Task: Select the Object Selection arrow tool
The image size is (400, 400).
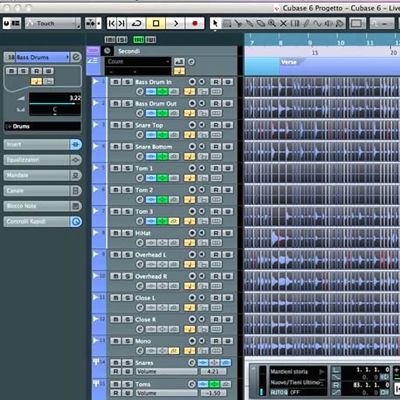Action: (x=215, y=24)
